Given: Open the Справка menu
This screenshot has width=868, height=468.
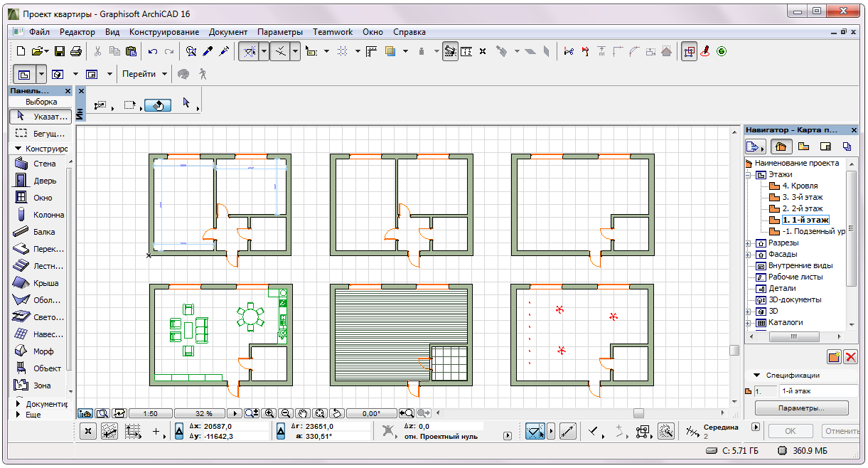Looking at the screenshot, I should point(409,32).
